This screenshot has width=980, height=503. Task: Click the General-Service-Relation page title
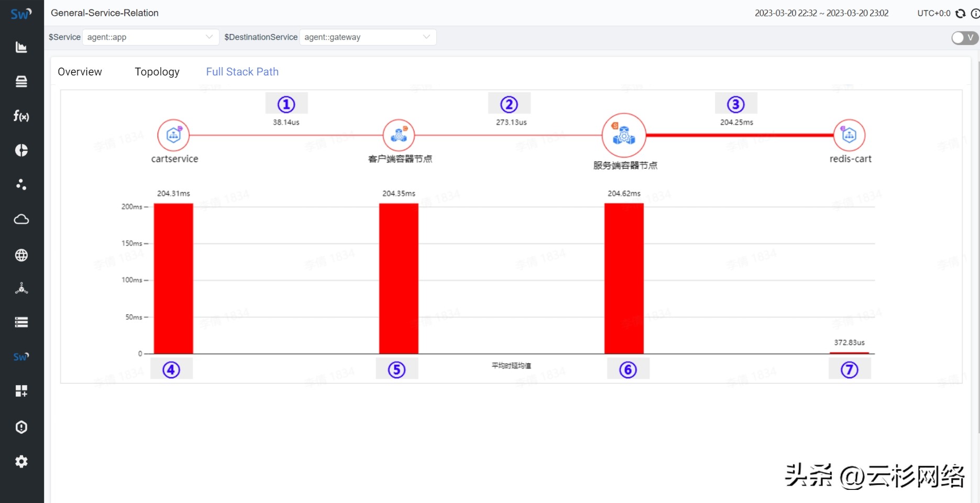tap(105, 13)
